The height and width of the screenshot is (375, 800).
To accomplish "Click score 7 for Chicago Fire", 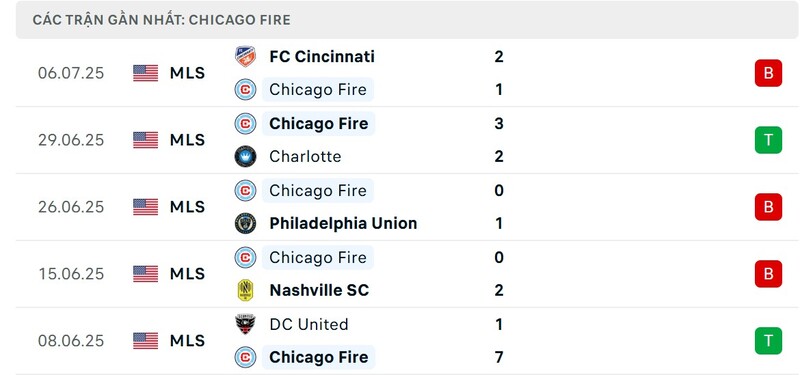I will [x=499, y=357].
